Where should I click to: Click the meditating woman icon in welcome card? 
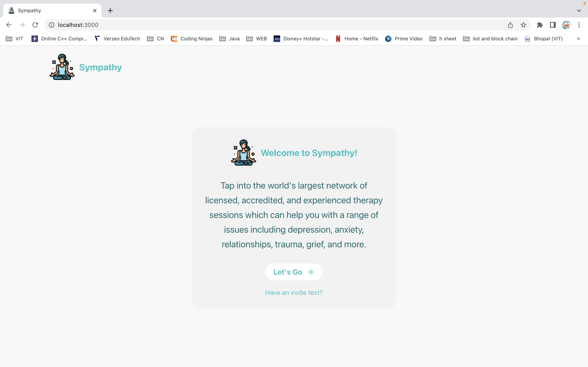[x=243, y=153]
